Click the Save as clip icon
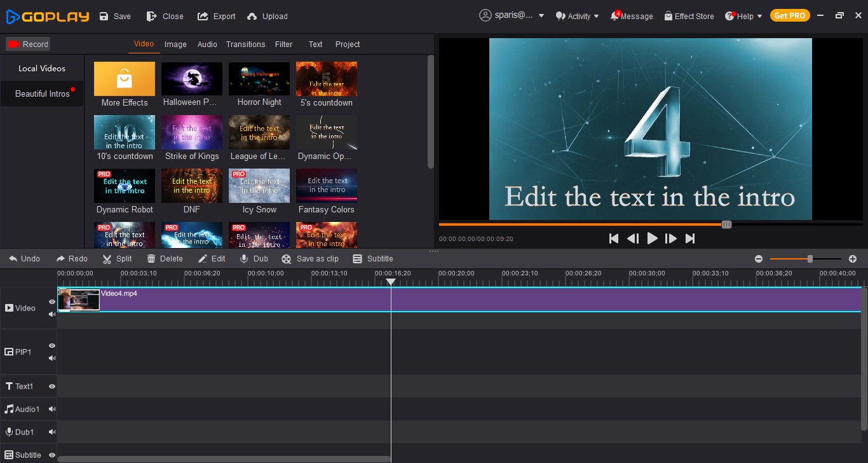Screen dimensions: 868x463 coord(287,259)
